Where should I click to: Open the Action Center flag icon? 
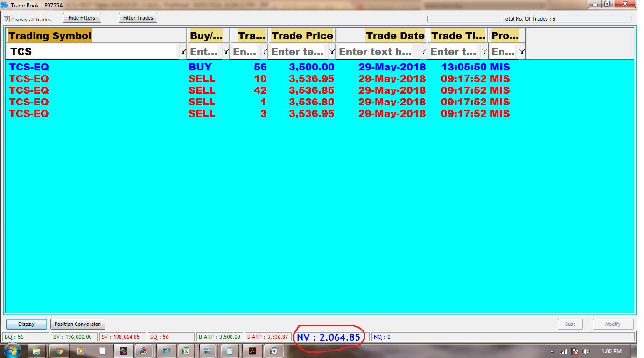click(575, 351)
